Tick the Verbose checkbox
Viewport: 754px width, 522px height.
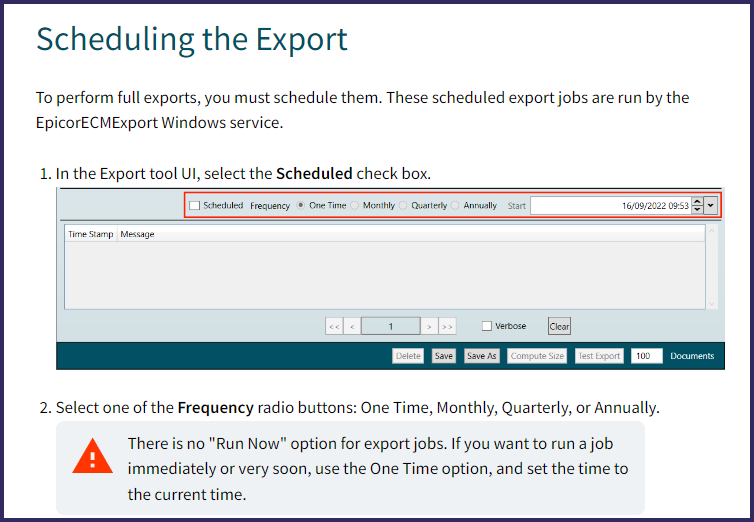tap(487, 326)
